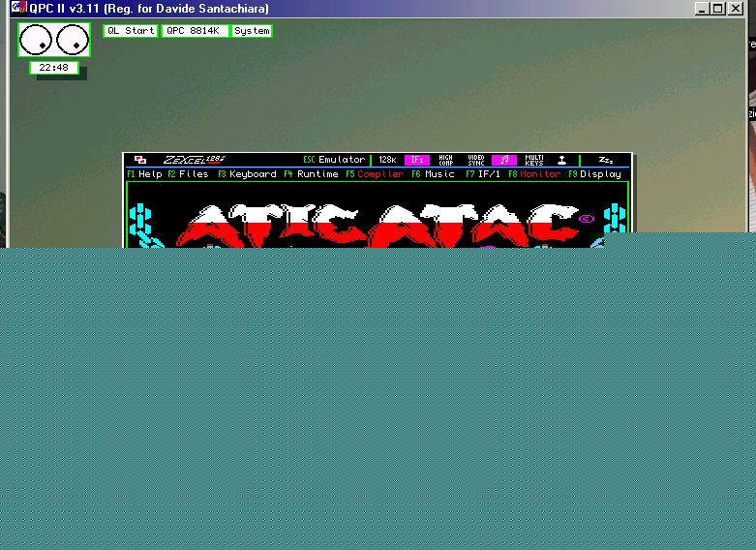
Task: Click the QL Start button
Action: (131, 31)
